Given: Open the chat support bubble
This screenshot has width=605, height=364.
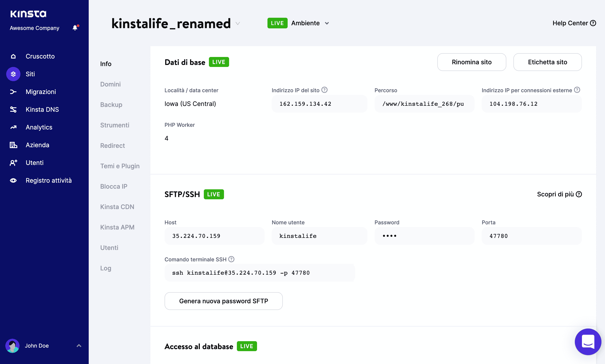Looking at the screenshot, I should [588, 342].
